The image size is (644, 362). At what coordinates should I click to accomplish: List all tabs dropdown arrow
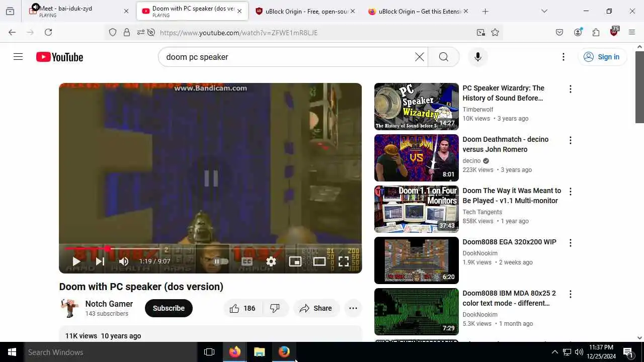pos(544,11)
